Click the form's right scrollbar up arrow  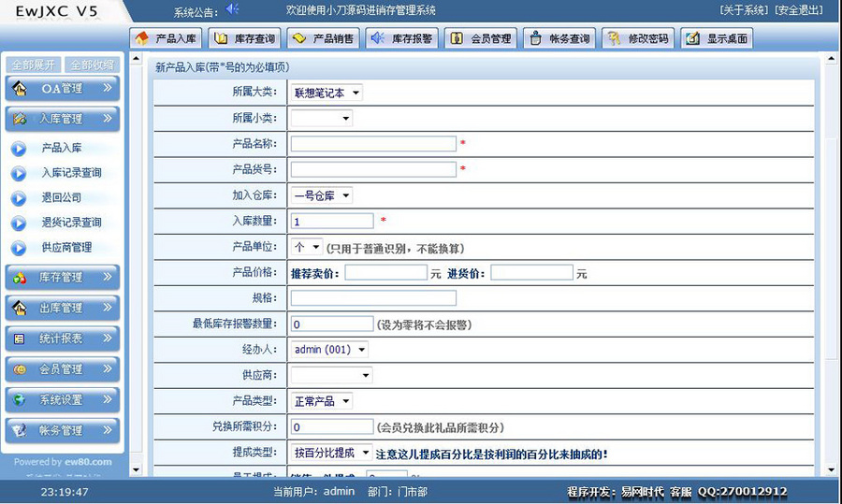(832, 58)
